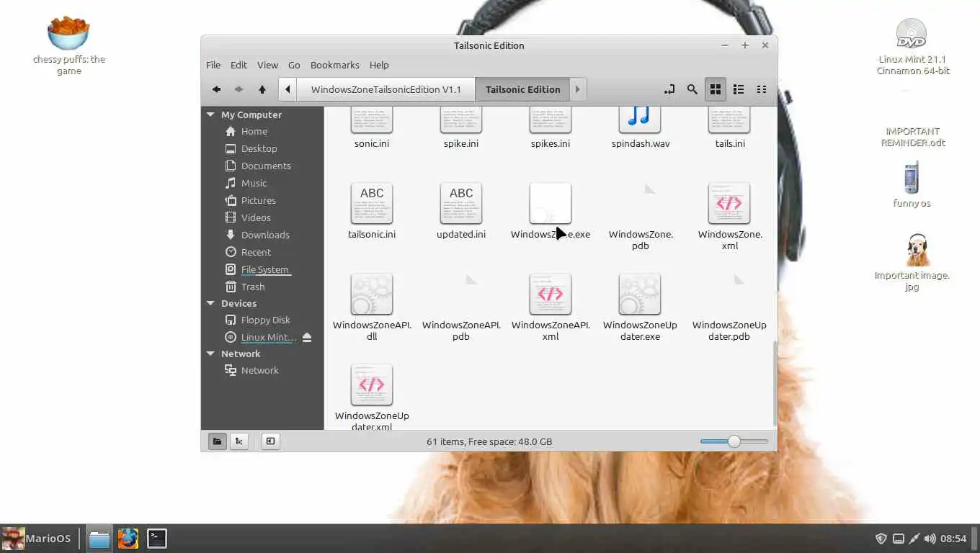Select the WindowsZoneUpdater.xml file icon
Viewport: 980px width, 553px height.
pos(372,385)
